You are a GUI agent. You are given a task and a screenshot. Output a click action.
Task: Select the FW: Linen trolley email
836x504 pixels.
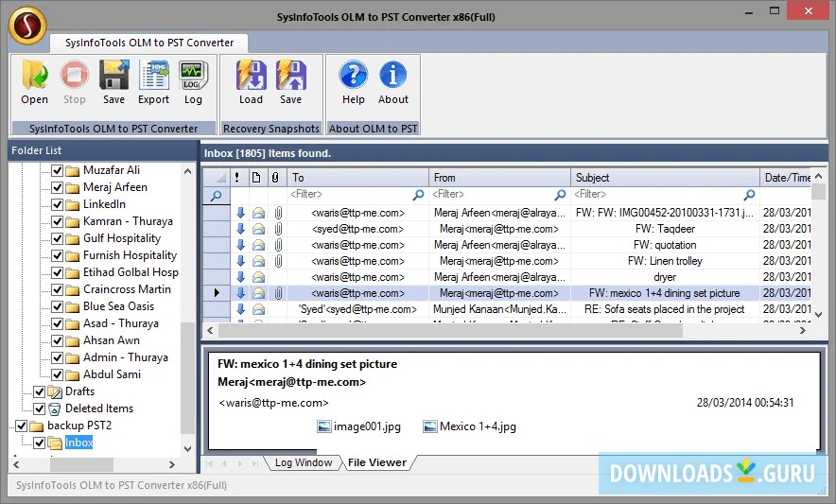[507, 261]
